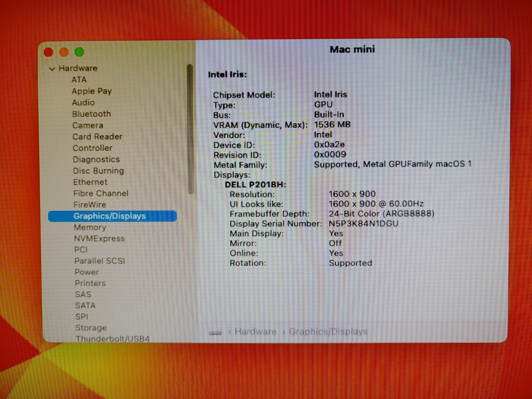The image size is (532, 399).
Task: Open the Thunderbolt/USB4 entry
Action: (113, 339)
